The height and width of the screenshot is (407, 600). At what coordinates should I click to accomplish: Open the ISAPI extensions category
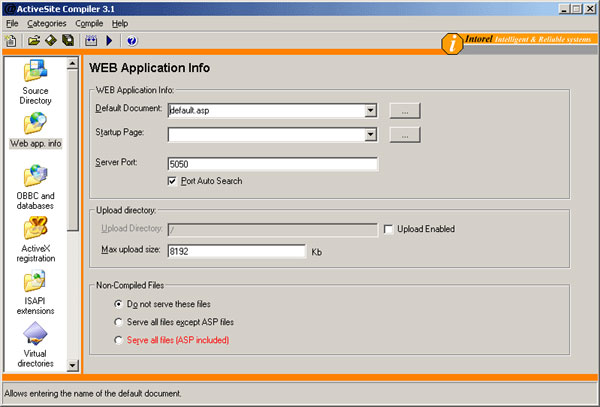pos(36,292)
